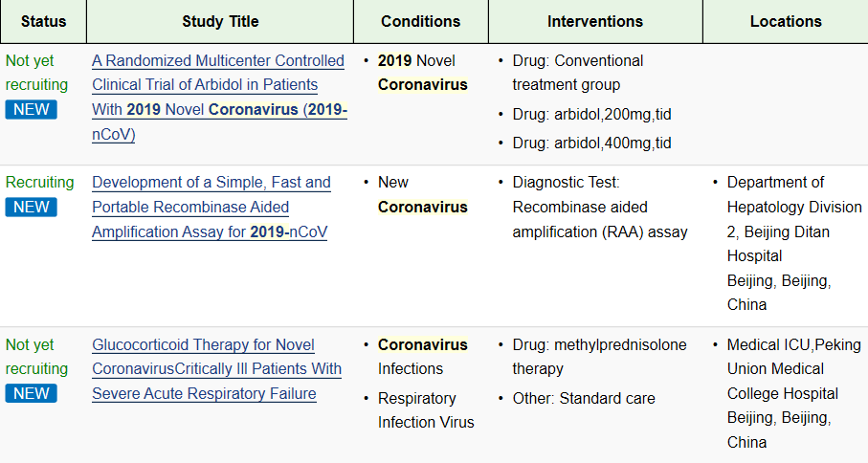The image size is (868, 463).
Task: Click the "2019 Novel Coronavirus" condition
Action: point(422,73)
